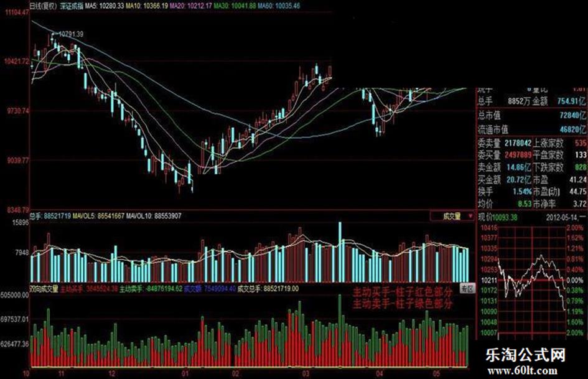Select month 12 on the time axis
Screen dimensions: 588x379
tap(112, 374)
